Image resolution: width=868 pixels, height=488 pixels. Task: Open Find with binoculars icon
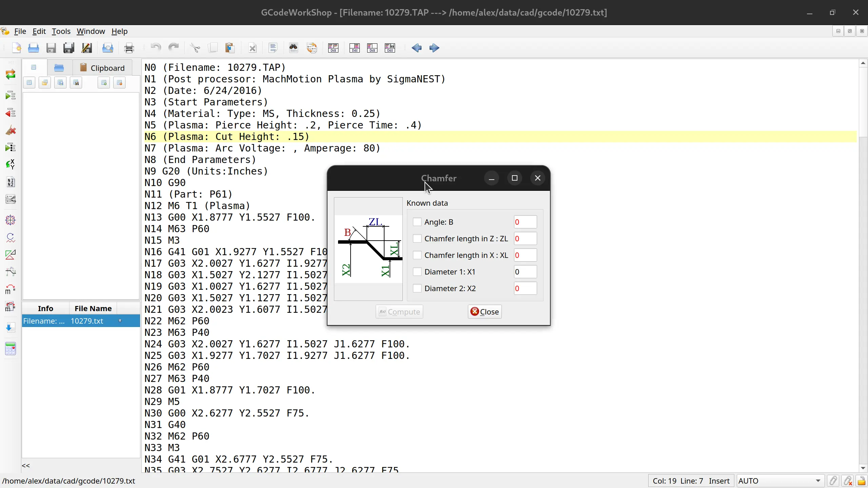coord(294,48)
